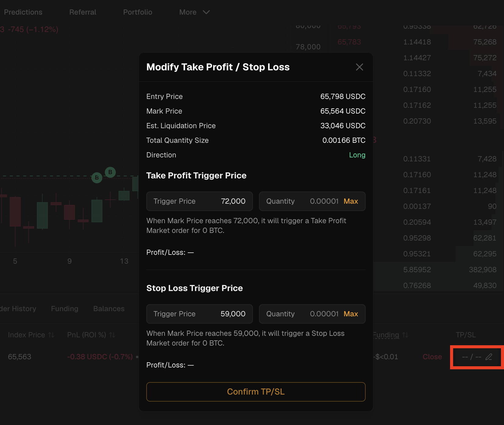Click the -0.38 USDC PnL value
Screen dimensions: 504x425
[100, 357]
